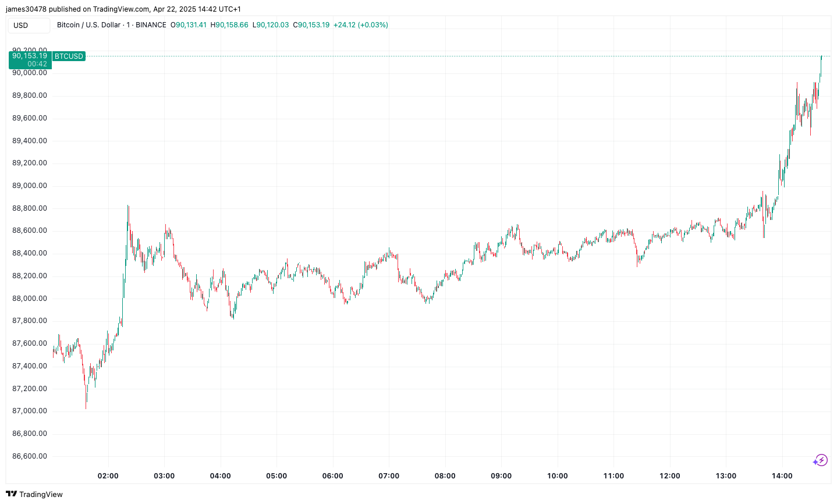Screen dimensions: 837x504
Task: Click the current price label 90,153.19
Action: 30,56
